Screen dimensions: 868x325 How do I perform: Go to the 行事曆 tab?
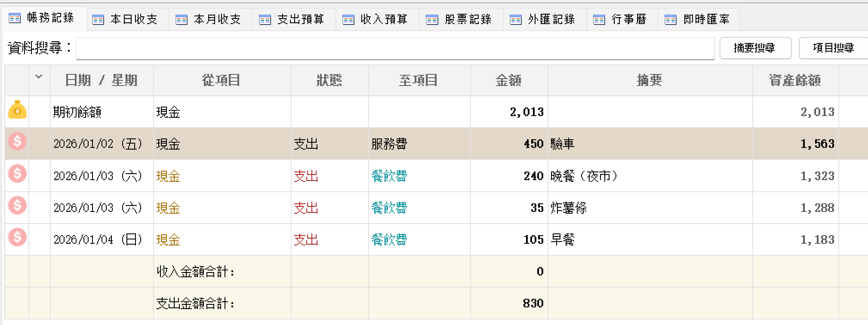623,19
